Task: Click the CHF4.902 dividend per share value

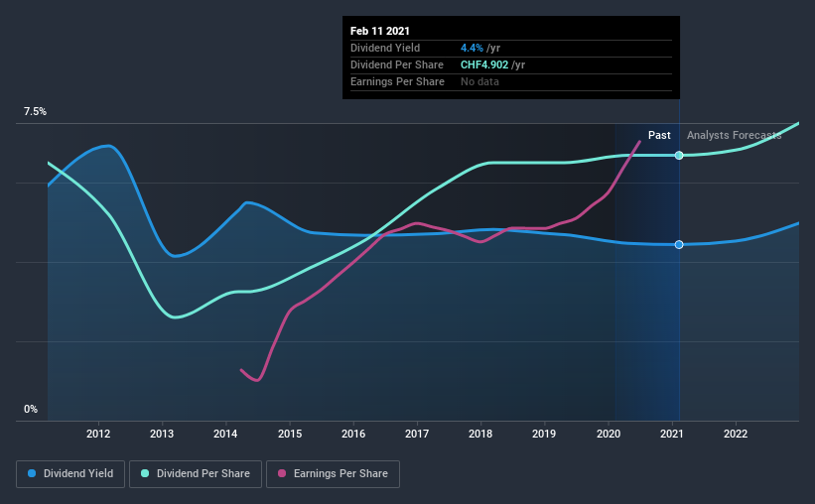Action: pos(484,64)
